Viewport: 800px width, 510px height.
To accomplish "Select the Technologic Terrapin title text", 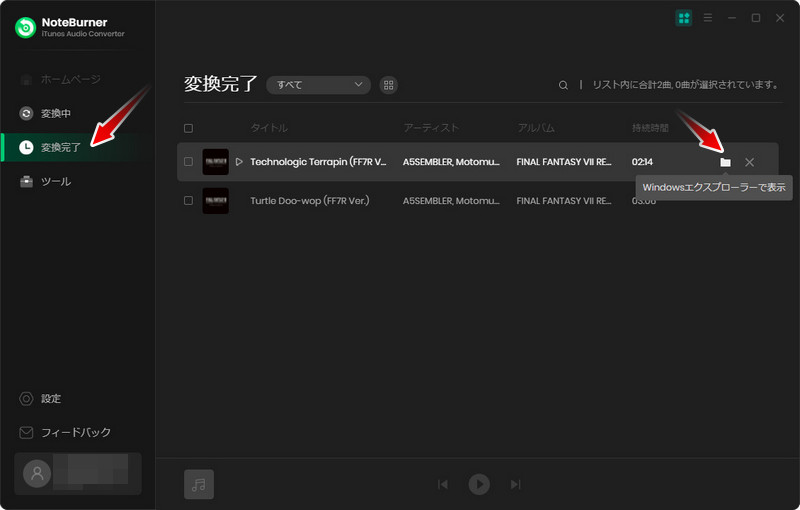I will 318,162.
